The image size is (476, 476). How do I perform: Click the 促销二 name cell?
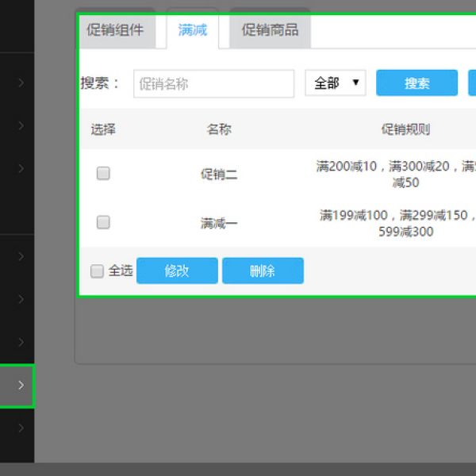pyautogui.click(x=219, y=175)
